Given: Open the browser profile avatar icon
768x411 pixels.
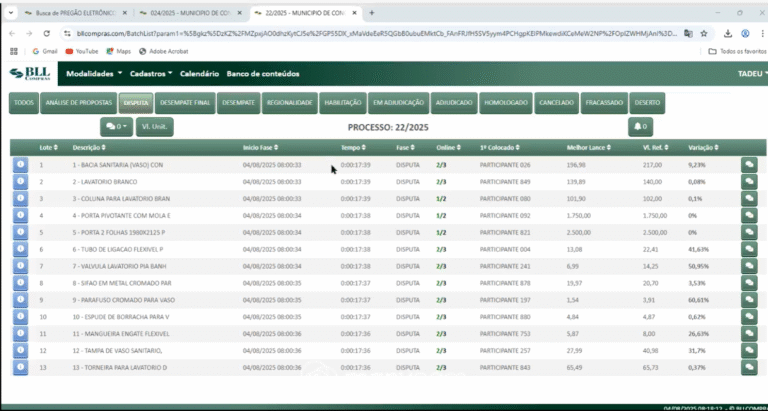Looking at the screenshot, I should point(745,33).
